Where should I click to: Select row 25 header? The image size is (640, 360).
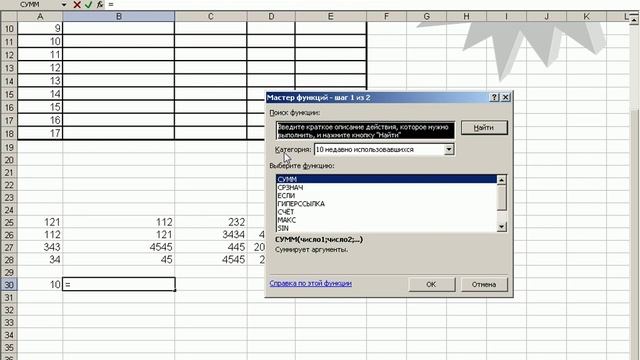point(9,222)
